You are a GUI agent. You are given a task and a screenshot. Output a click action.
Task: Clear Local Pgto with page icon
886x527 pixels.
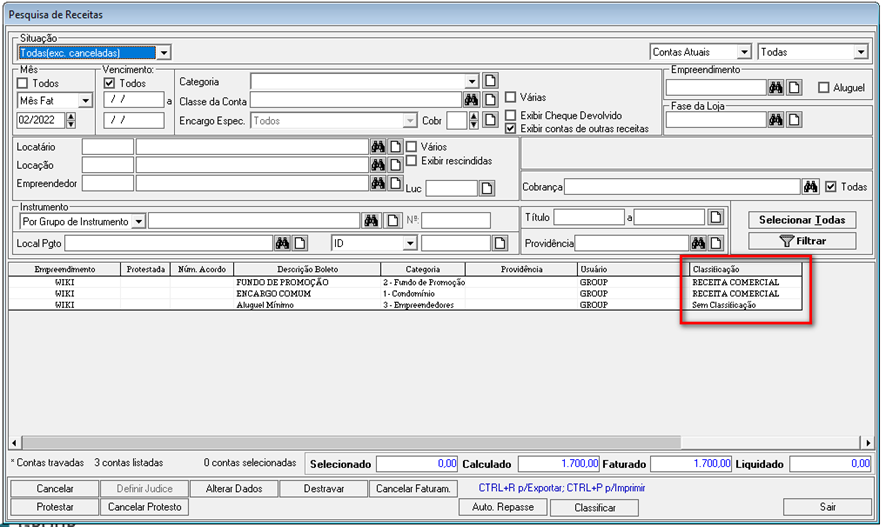tap(300, 243)
